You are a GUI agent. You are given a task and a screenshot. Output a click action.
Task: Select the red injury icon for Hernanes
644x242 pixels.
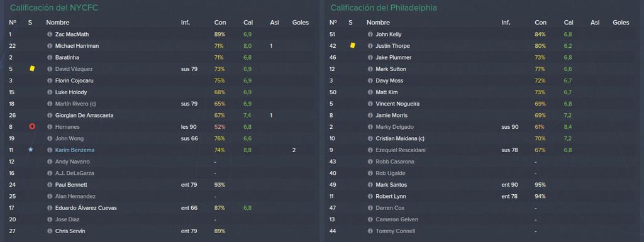coord(32,127)
